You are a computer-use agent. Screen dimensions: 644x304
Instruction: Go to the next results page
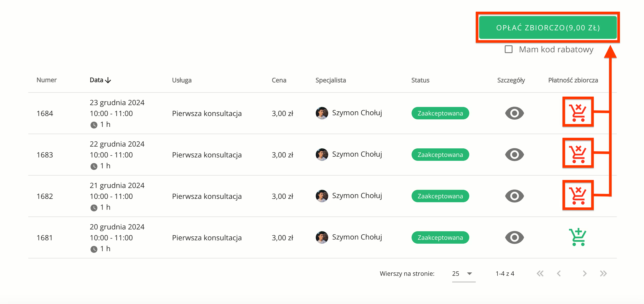(x=584, y=273)
